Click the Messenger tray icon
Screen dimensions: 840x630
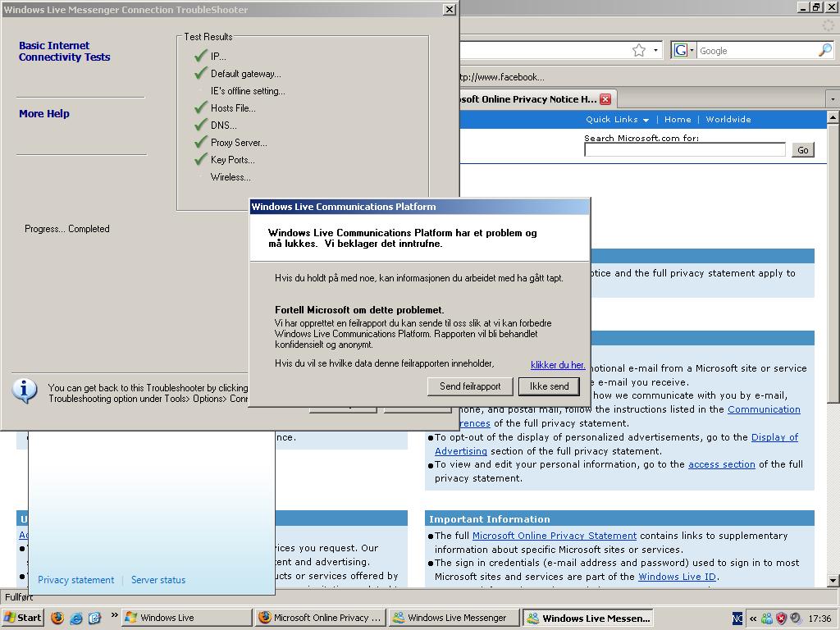pos(767,619)
